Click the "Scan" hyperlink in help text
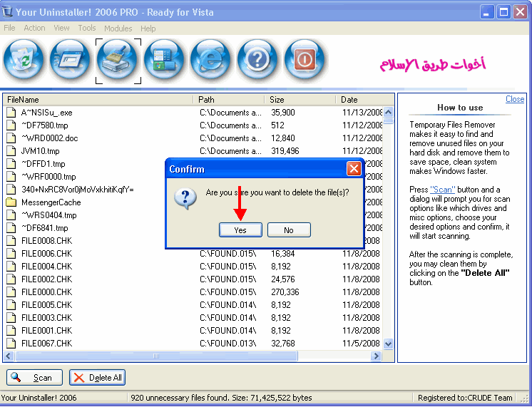532x407 pixels. (442, 190)
